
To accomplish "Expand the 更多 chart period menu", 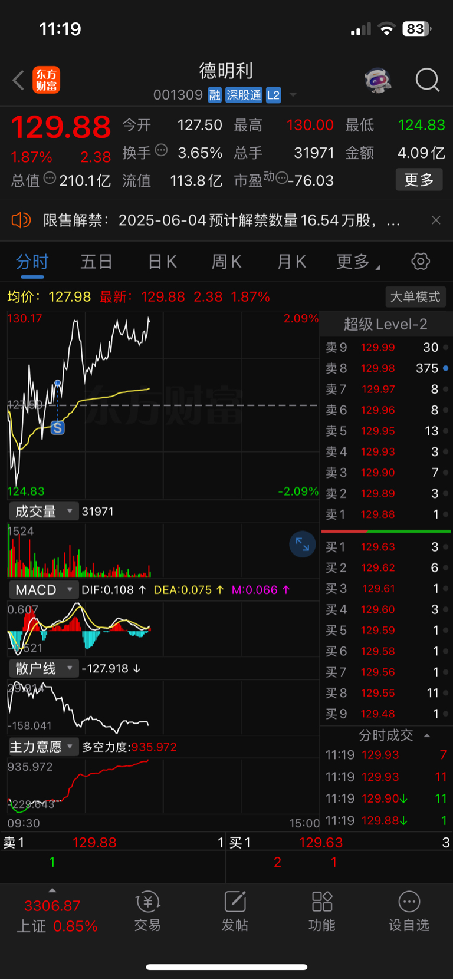I will [x=357, y=262].
